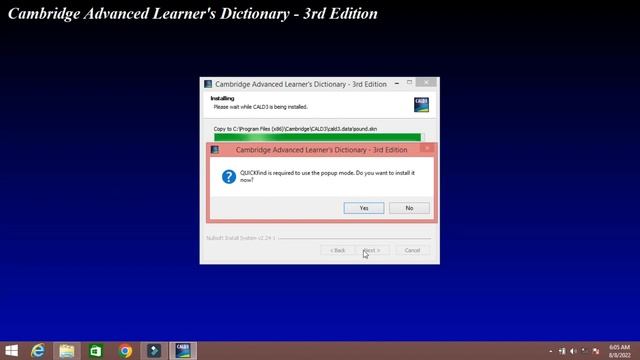Decline QUICKfind install with No button
The image size is (640, 360).
click(409, 208)
